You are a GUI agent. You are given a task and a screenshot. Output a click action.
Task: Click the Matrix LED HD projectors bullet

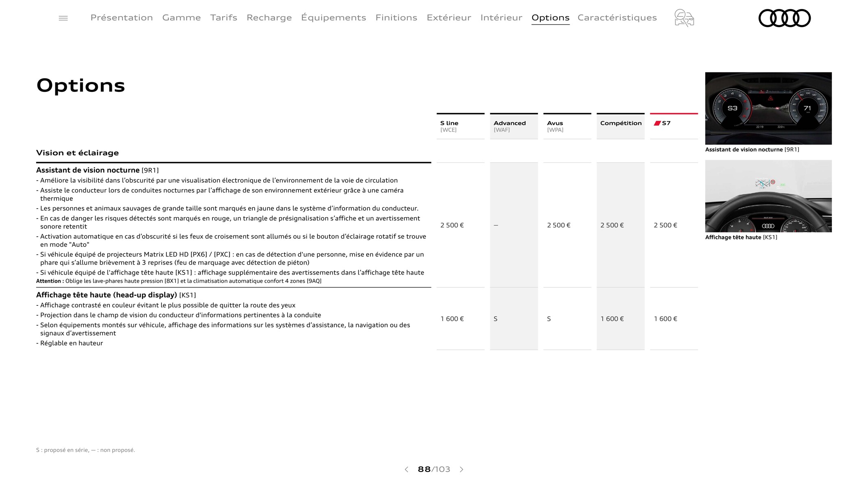click(230, 259)
